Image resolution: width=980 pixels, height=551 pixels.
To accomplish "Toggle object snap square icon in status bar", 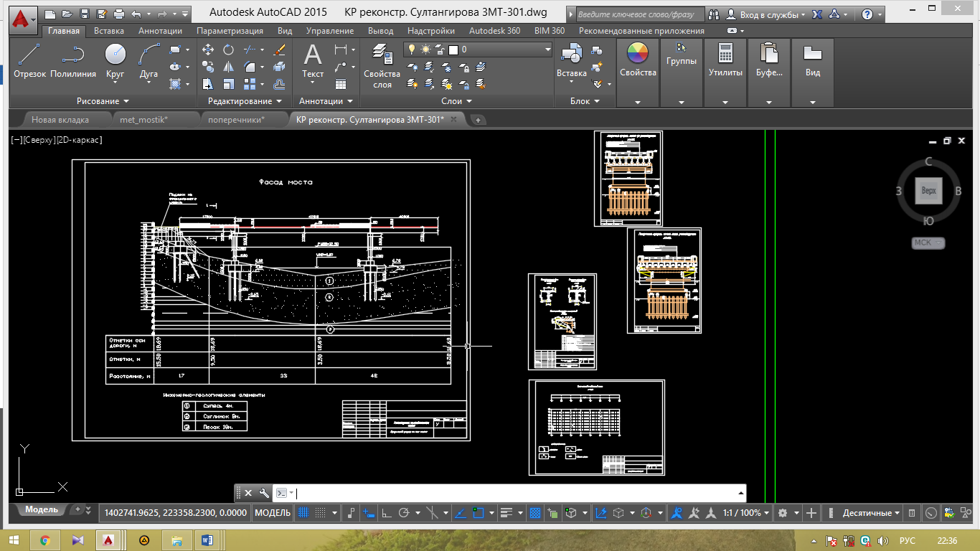I will 479,513.
